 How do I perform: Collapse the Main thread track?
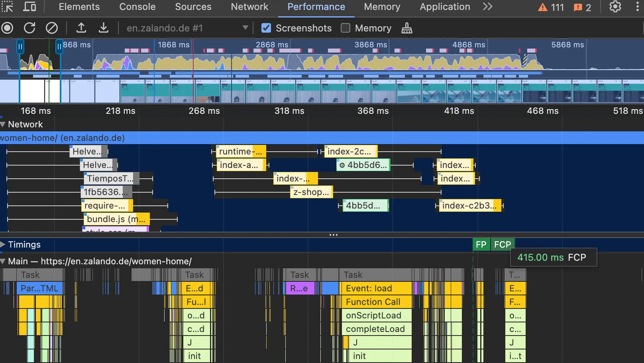[3, 262]
